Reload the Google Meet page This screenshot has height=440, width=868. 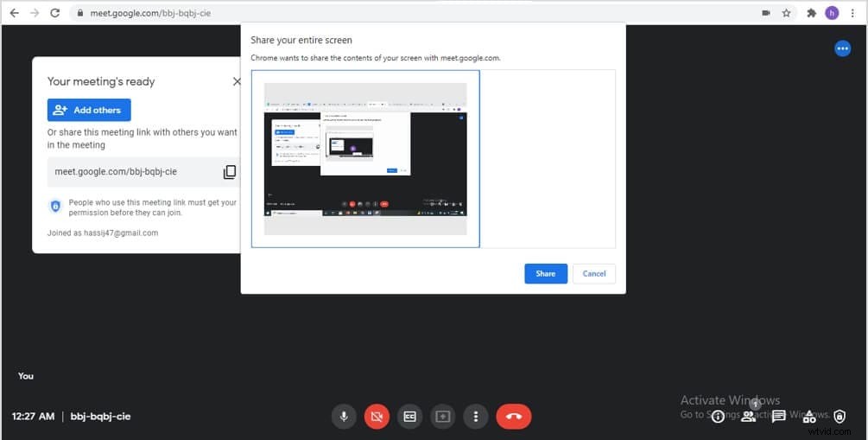(x=54, y=13)
